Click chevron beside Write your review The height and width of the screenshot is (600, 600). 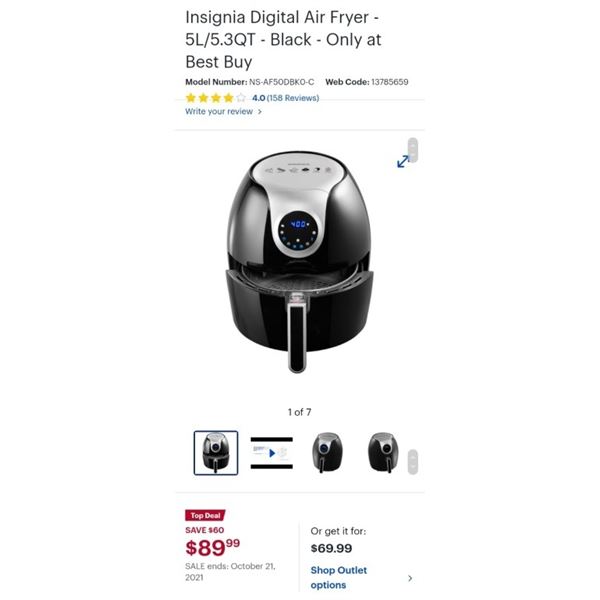[260, 112]
